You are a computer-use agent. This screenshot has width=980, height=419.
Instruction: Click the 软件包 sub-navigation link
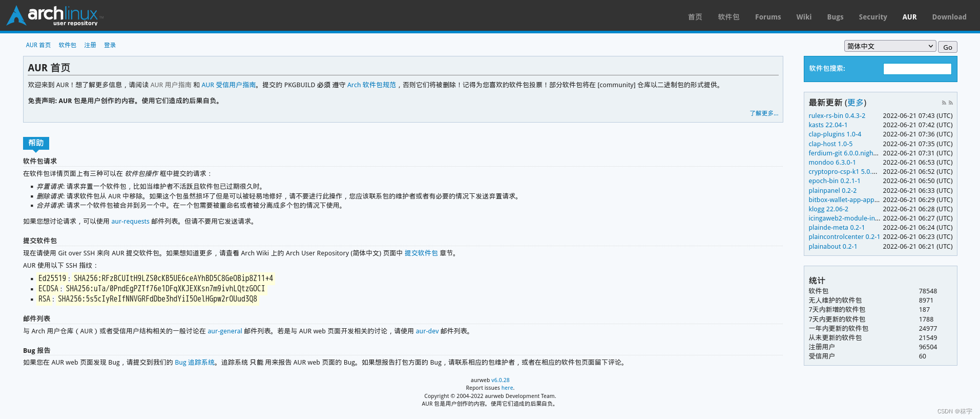coord(68,45)
